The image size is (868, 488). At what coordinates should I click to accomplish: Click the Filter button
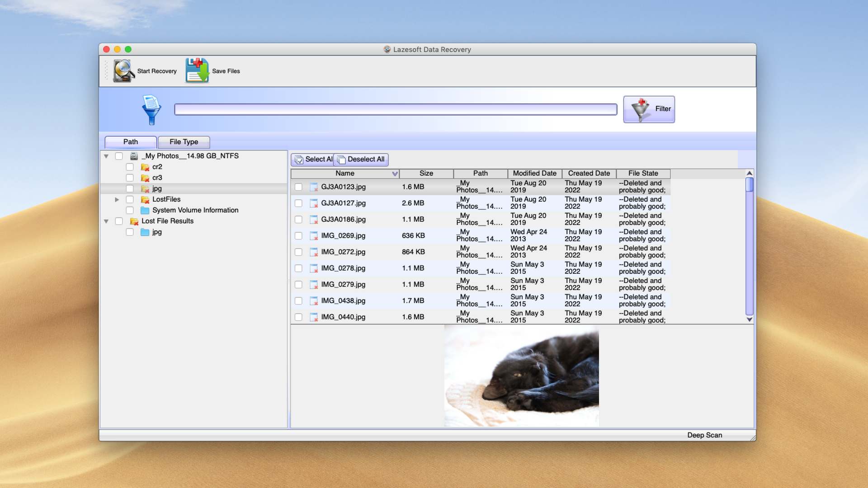tap(649, 109)
